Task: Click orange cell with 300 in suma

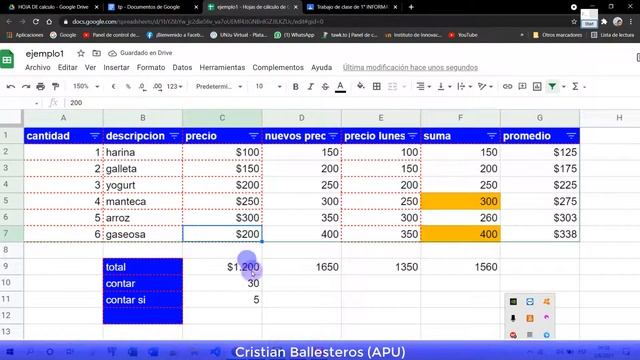Action: click(460, 201)
